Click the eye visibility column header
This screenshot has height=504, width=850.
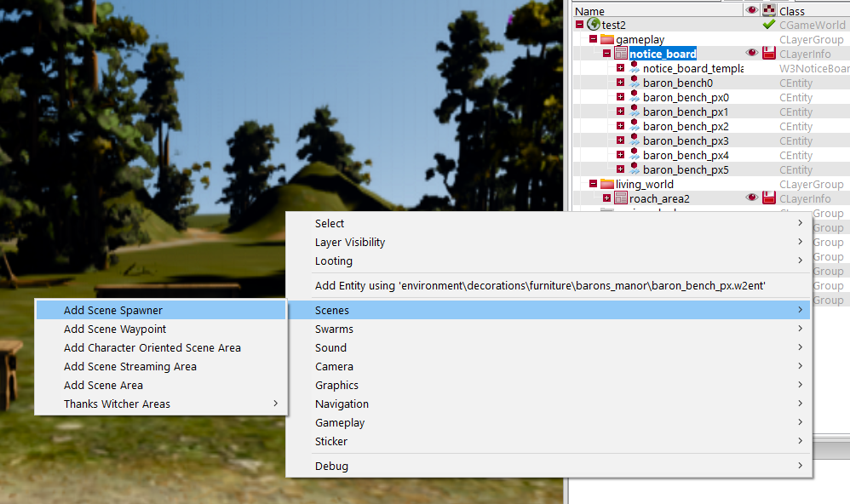pyautogui.click(x=752, y=10)
